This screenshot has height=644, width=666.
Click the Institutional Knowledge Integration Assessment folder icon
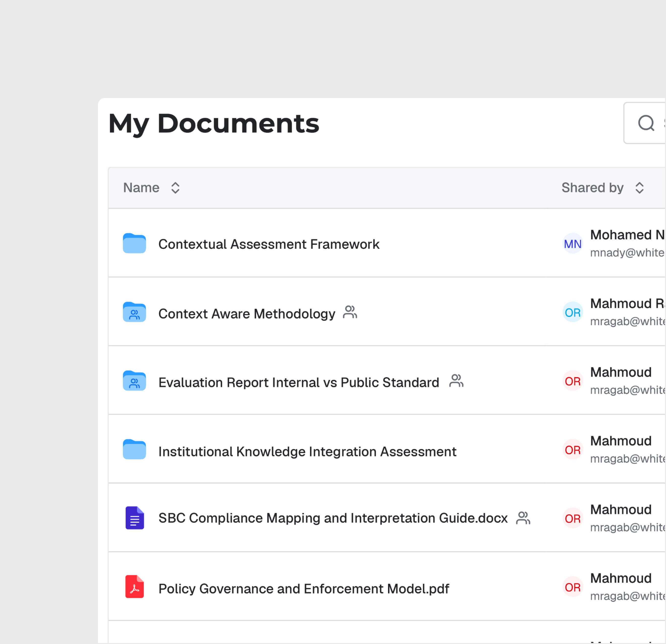coord(134,450)
